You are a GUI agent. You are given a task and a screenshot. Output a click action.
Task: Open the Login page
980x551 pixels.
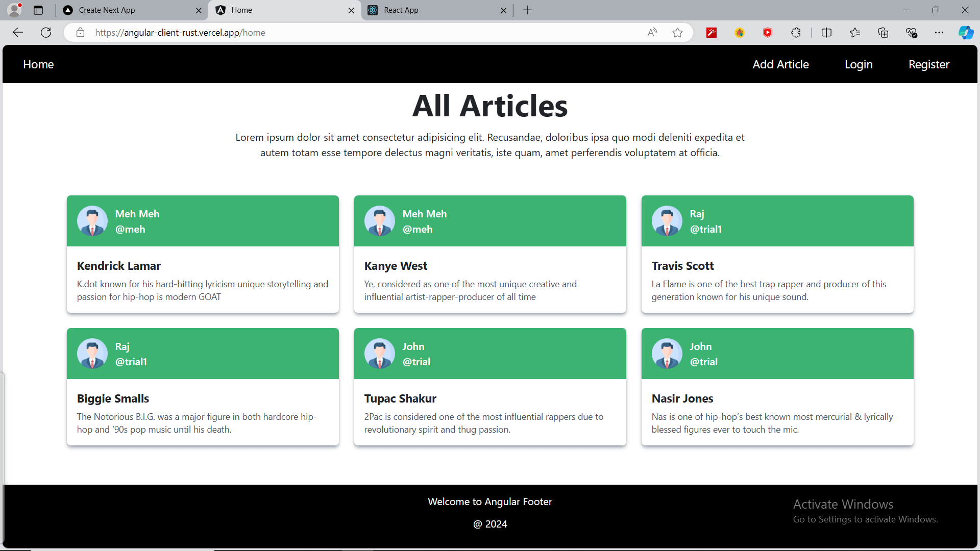point(859,64)
